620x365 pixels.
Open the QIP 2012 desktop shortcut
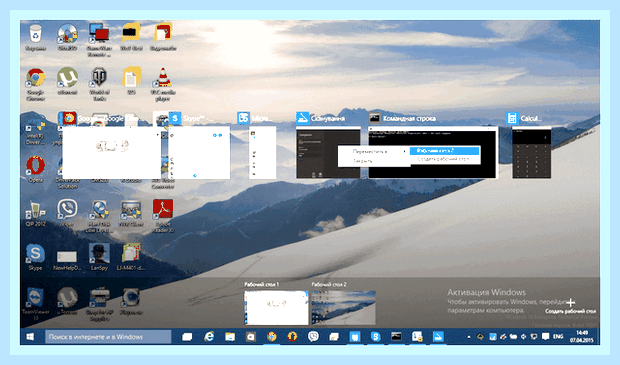[x=36, y=214]
